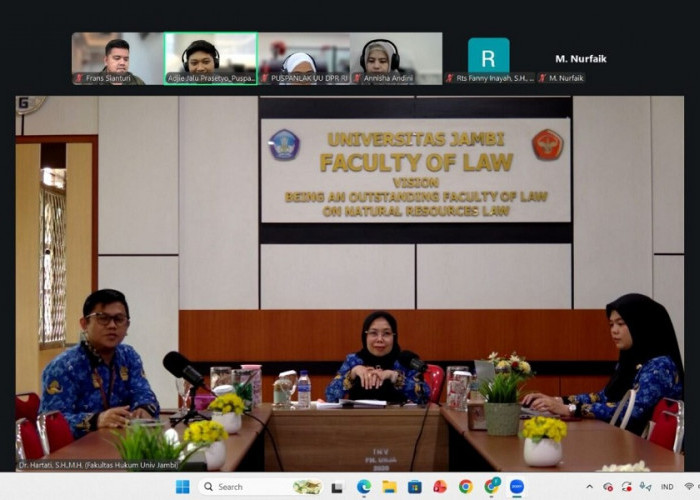Select Annisha Andini's video thumbnail
This screenshot has height=500, width=700.
396,58
